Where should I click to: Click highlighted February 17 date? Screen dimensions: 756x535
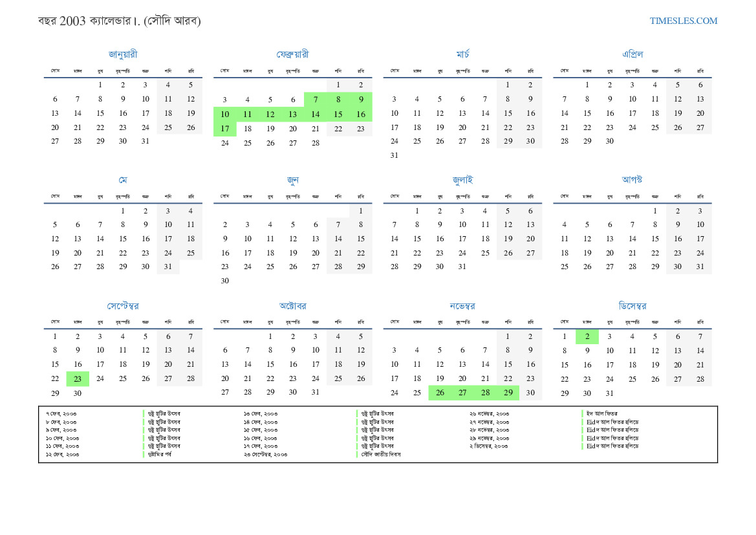tap(224, 128)
